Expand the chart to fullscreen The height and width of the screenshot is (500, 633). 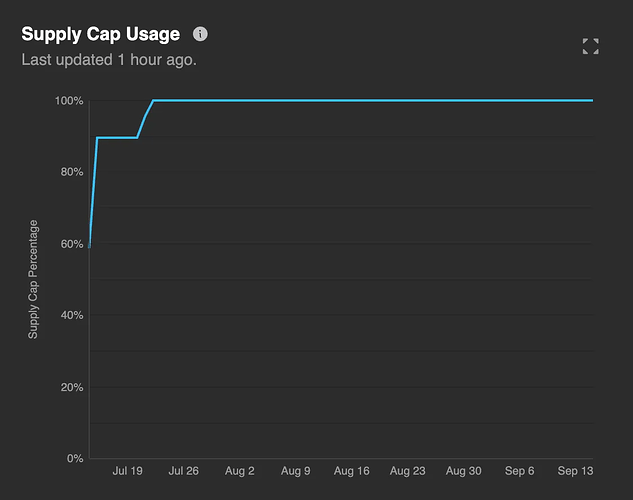click(x=590, y=46)
